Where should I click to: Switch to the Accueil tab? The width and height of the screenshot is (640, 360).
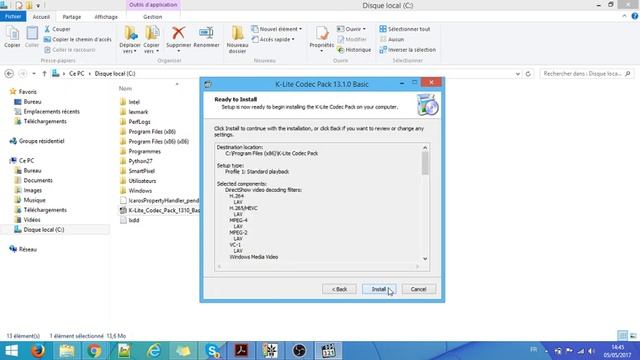41,17
